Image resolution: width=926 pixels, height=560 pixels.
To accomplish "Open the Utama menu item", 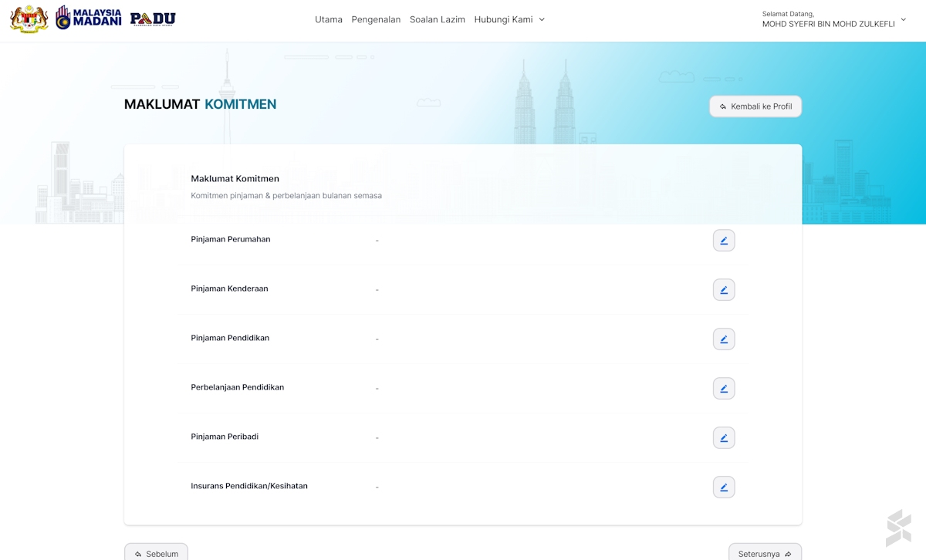I will tap(329, 20).
